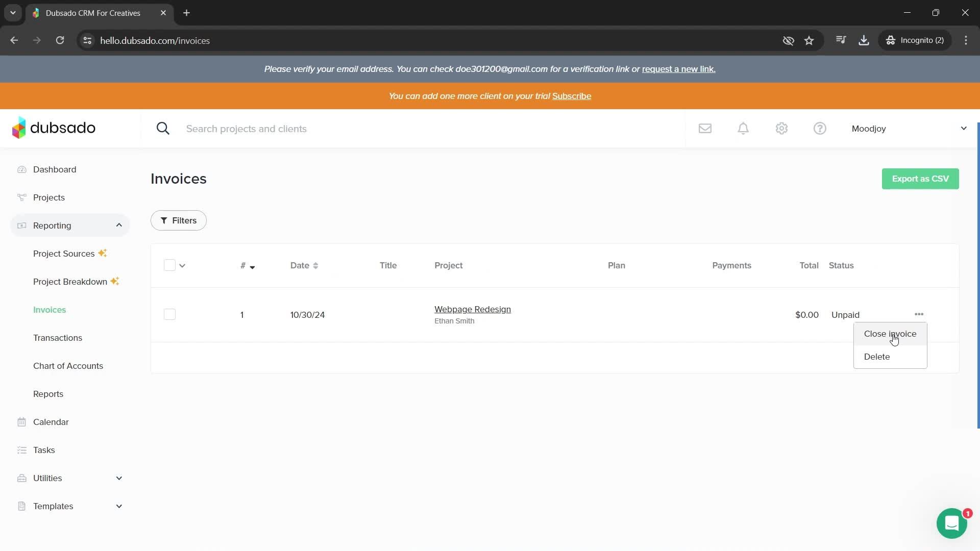This screenshot has height=551, width=980.
Task: Click the Unpaid status text
Action: (845, 315)
